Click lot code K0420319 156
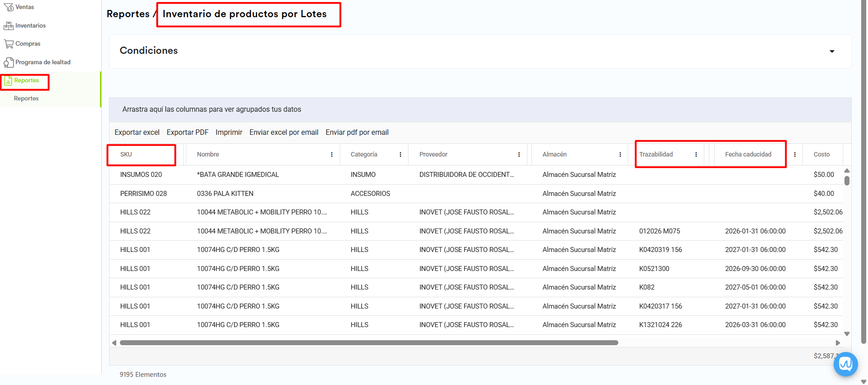Image resolution: width=868 pixels, height=385 pixels. (660, 250)
